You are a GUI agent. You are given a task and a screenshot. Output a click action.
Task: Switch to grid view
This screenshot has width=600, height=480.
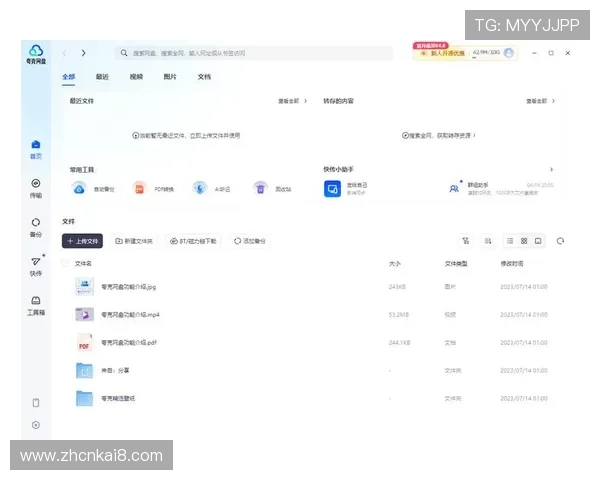coord(524,241)
